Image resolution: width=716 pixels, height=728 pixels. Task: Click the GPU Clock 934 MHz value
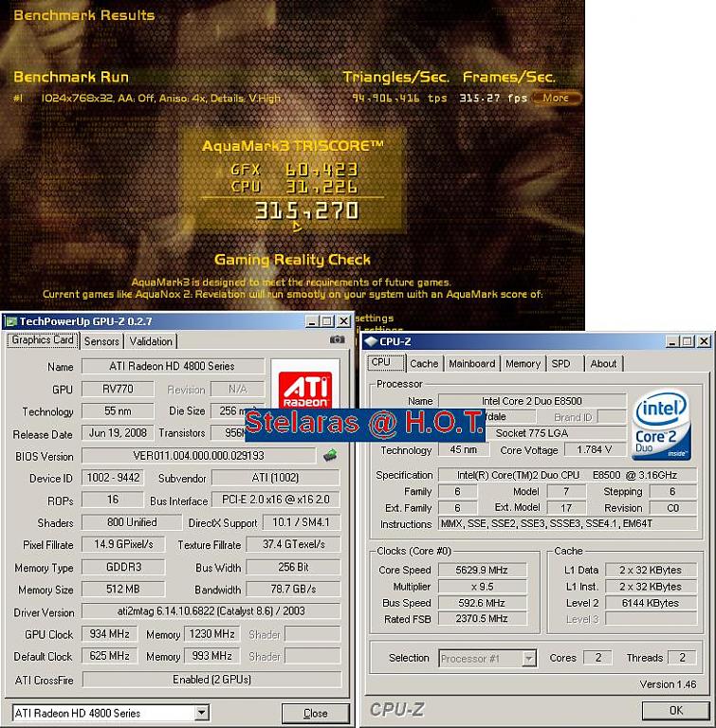coord(110,634)
